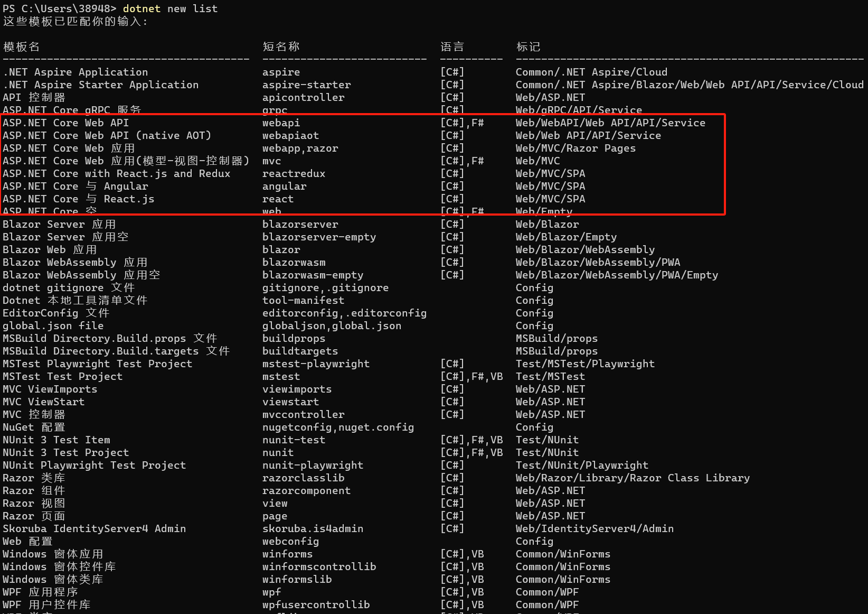Click the 'Web/Blazor/WebAssembly/PWA/Empty' tag
868x614 pixels.
pyautogui.click(x=617, y=275)
